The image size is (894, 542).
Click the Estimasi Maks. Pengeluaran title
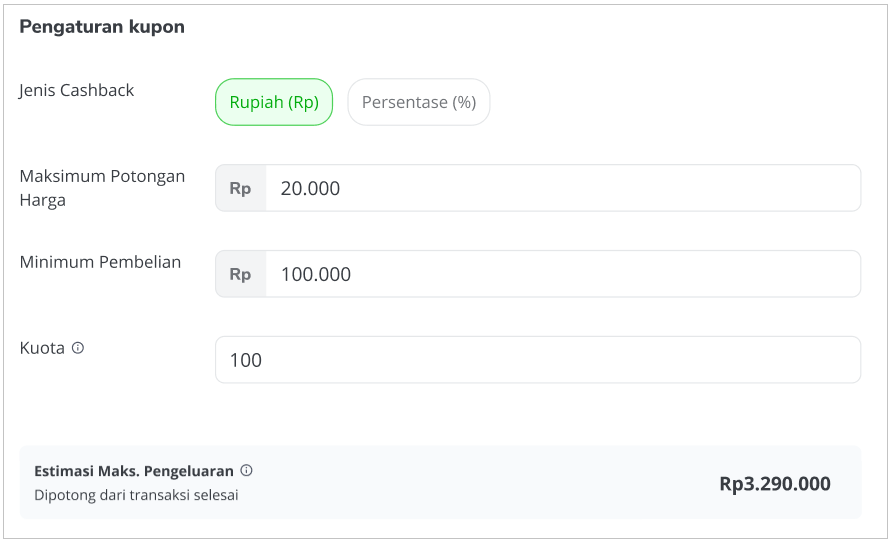[x=134, y=471]
